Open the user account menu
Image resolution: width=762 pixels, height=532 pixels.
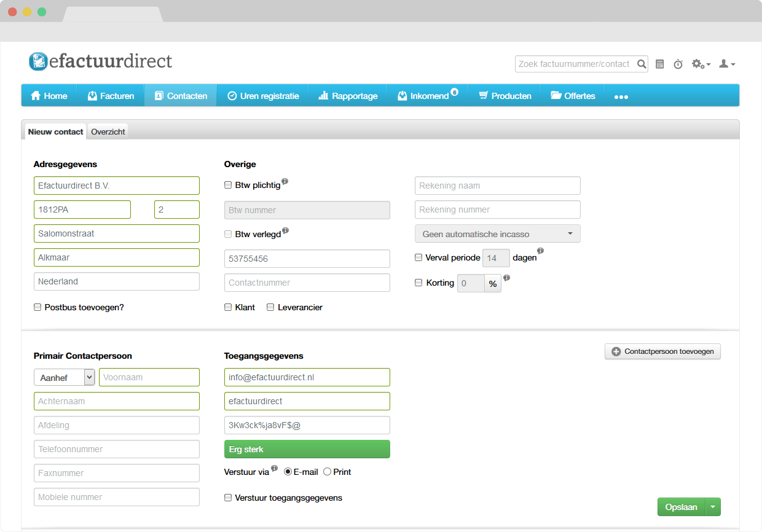click(x=727, y=64)
